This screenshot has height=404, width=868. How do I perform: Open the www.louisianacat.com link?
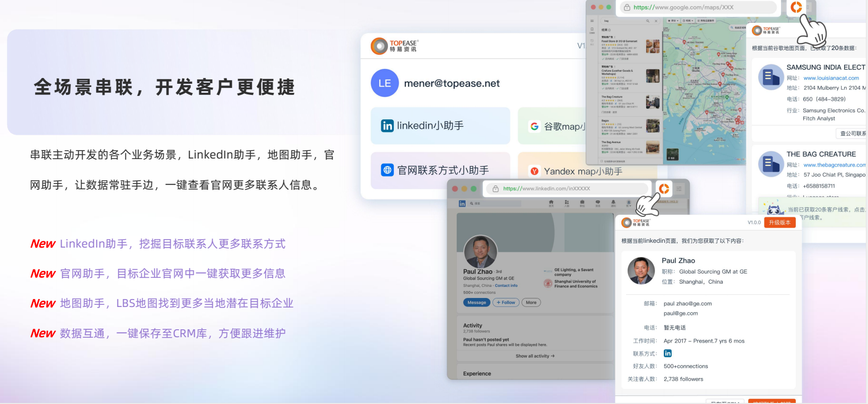point(831,78)
